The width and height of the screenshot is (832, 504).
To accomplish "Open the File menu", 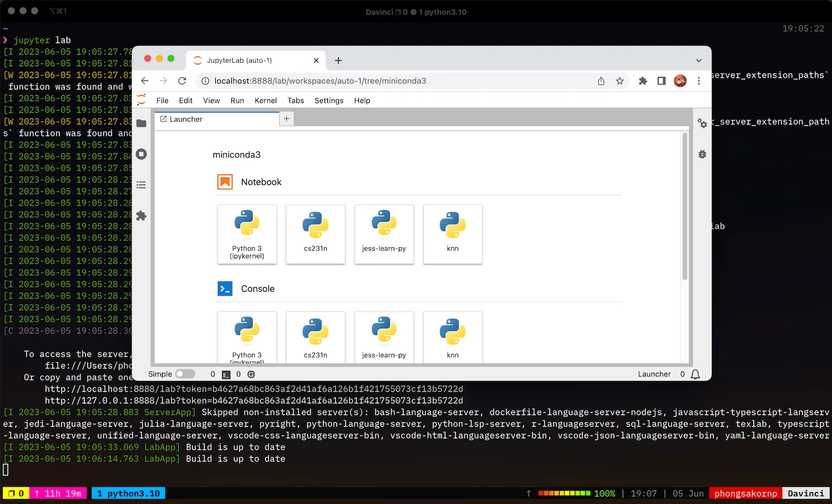I will 163,100.
